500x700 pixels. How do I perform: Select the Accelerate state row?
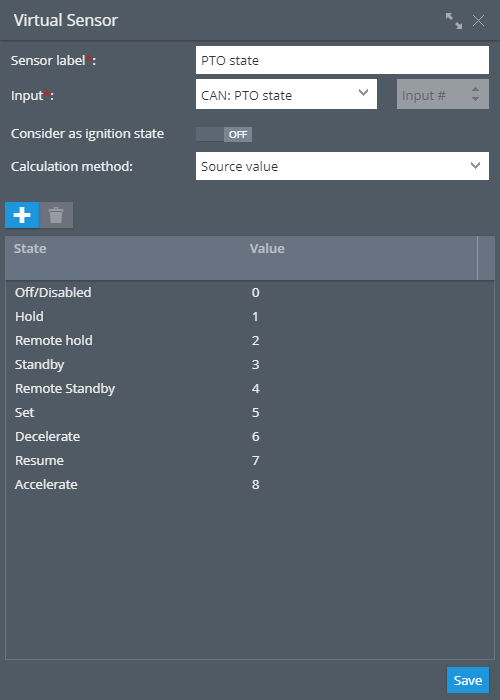(250, 484)
